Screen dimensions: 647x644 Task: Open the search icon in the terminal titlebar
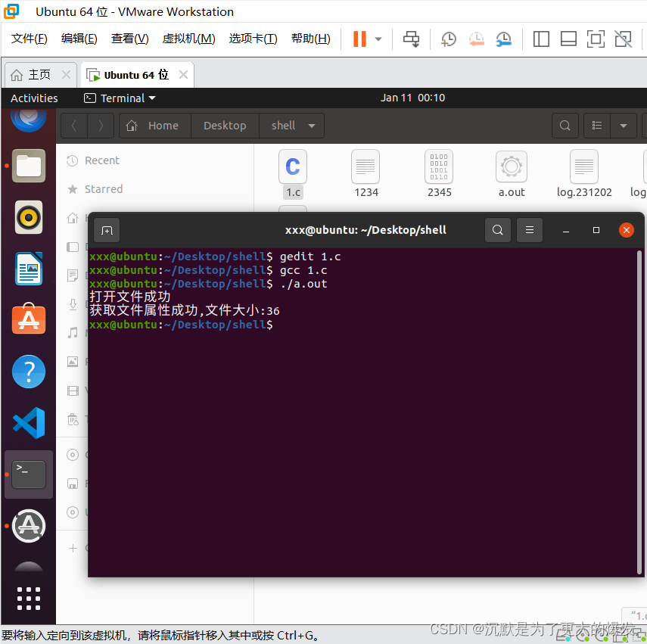tap(497, 229)
